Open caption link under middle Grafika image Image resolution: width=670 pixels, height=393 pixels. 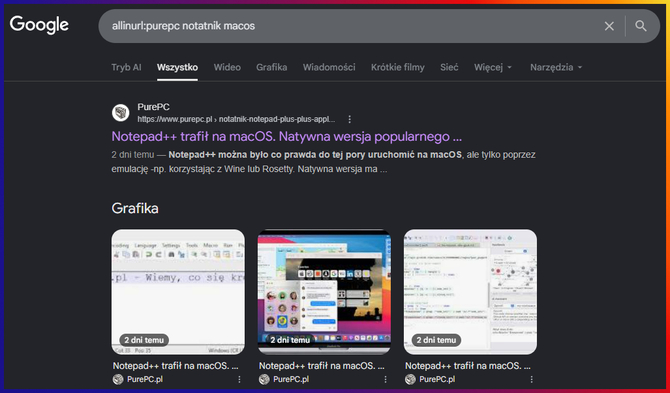pyautogui.click(x=322, y=366)
